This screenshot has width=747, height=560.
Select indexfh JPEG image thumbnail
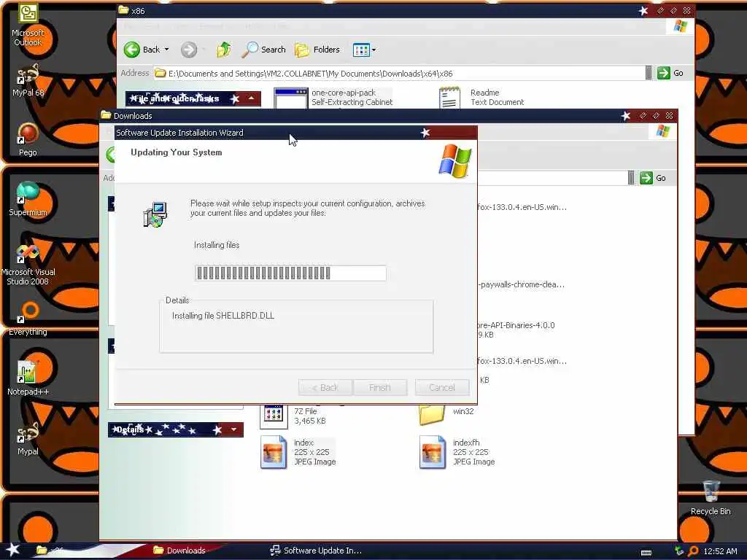pos(432,452)
